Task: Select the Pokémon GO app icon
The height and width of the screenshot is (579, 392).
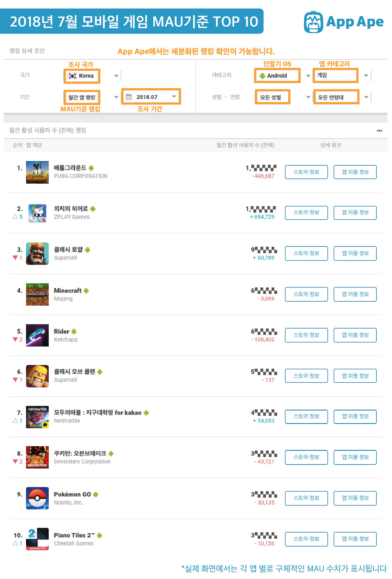Action: point(37,498)
